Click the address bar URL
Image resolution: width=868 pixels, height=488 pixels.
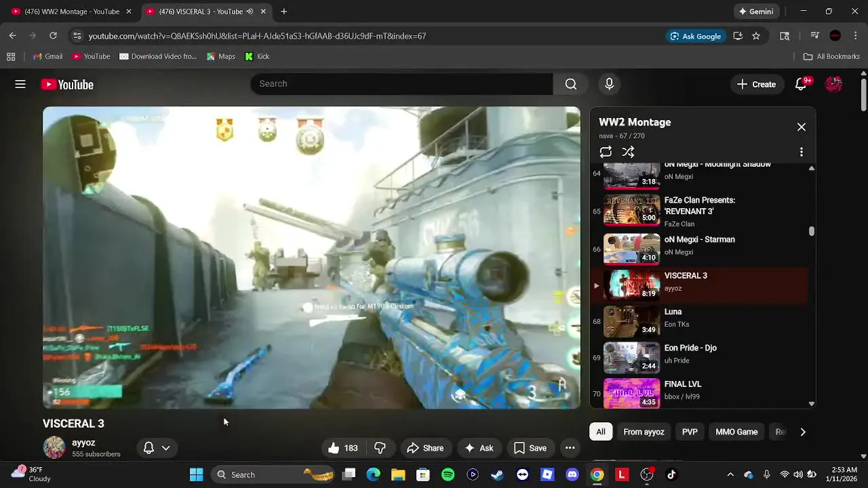[257, 36]
